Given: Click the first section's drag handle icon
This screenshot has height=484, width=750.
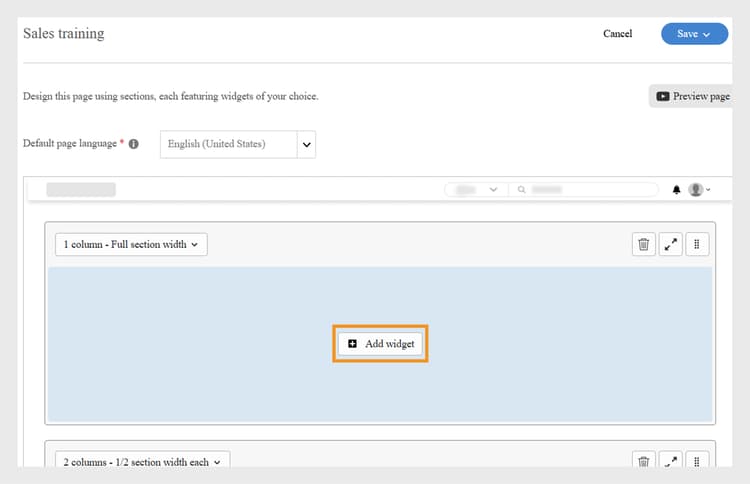Looking at the screenshot, I should coord(697,244).
